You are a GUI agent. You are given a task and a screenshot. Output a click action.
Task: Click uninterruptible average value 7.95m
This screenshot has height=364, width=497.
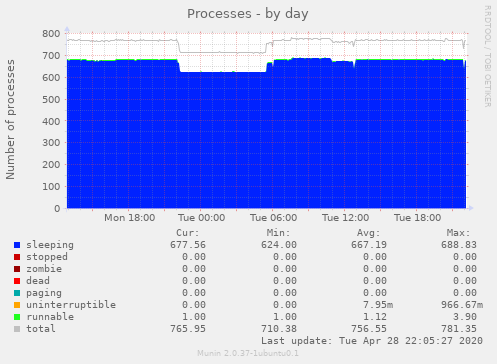(378, 305)
